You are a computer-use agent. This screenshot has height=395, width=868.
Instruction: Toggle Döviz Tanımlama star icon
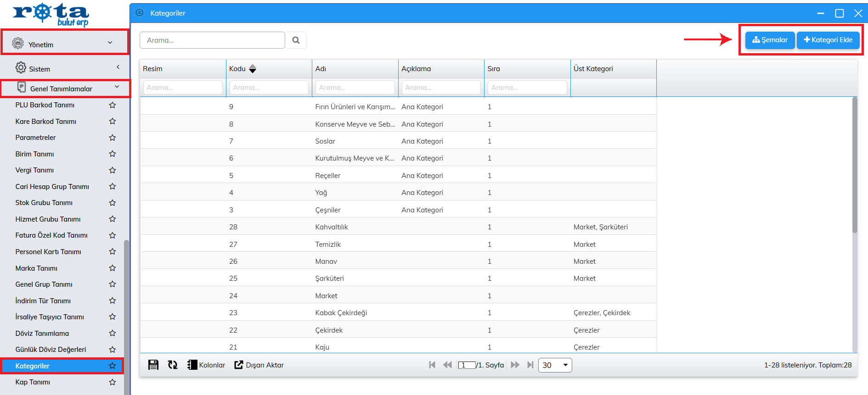pos(113,333)
